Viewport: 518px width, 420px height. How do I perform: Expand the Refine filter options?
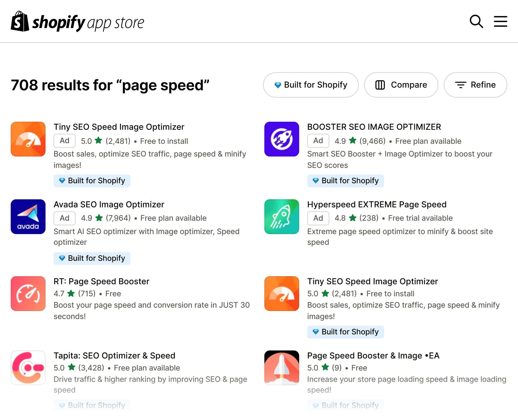tap(475, 85)
